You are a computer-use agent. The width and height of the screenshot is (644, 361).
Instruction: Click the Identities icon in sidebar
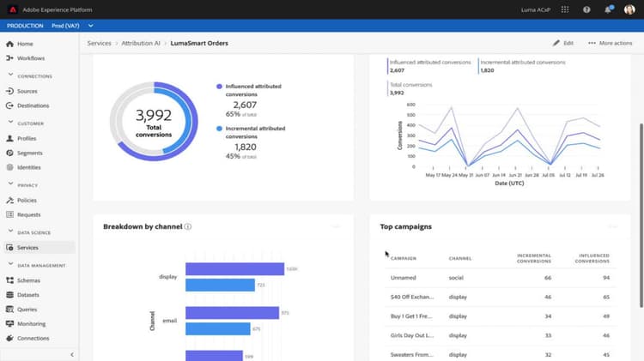click(x=9, y=167)
